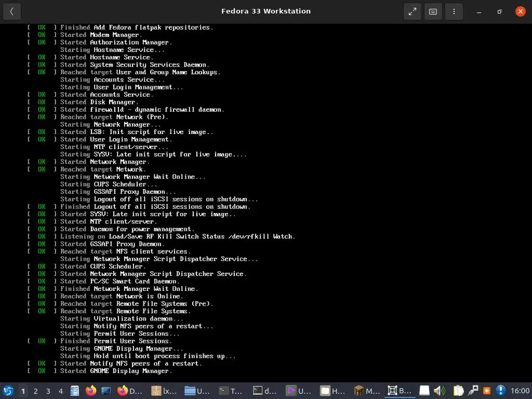532x399 pixels.
Task: Switch to the taskbar window labeled H...
Action: pyautogui.click(x=333, y=391)
